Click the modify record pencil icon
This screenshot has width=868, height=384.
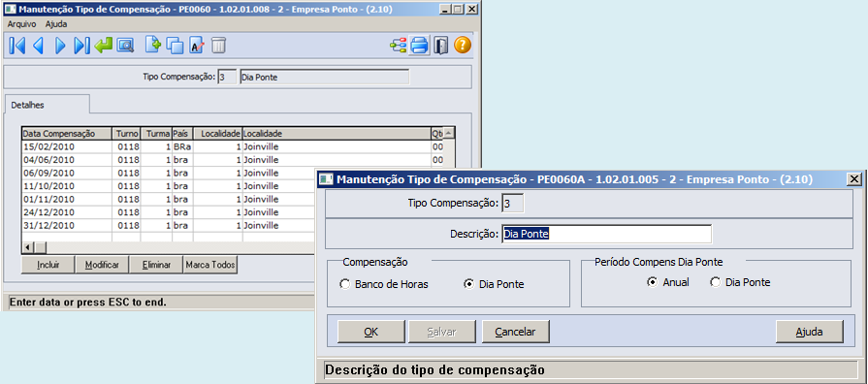pyautogui.click(x=197, y=46)
